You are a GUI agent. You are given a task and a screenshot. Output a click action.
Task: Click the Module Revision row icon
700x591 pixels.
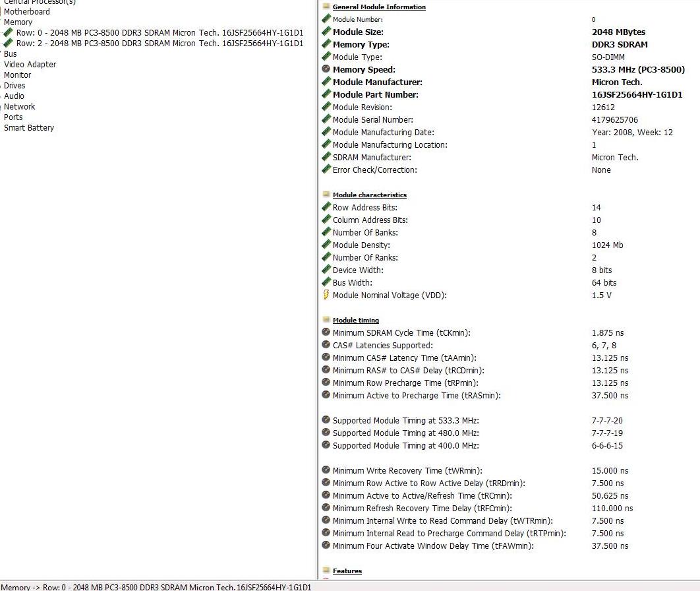[326, 106]
